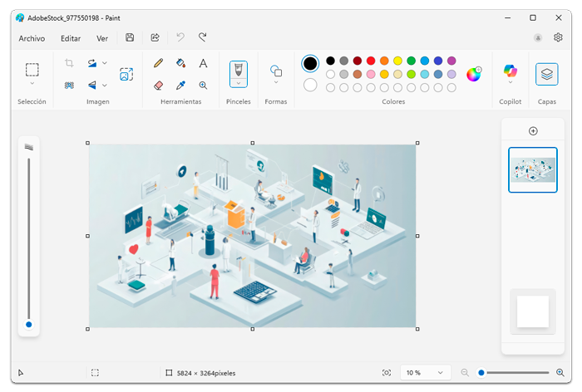The image size is (582, 392).
Task: Select the rectangular Selección tool
Action: click(32, 70)
